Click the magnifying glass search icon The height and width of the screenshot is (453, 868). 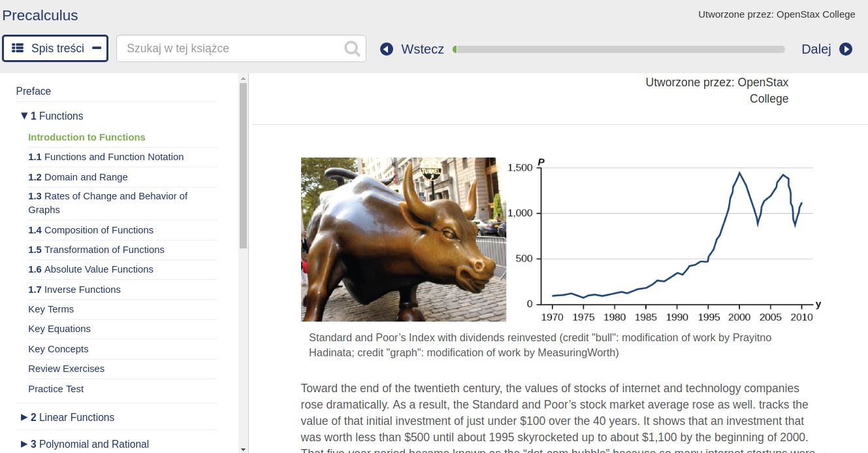point(351,48)
